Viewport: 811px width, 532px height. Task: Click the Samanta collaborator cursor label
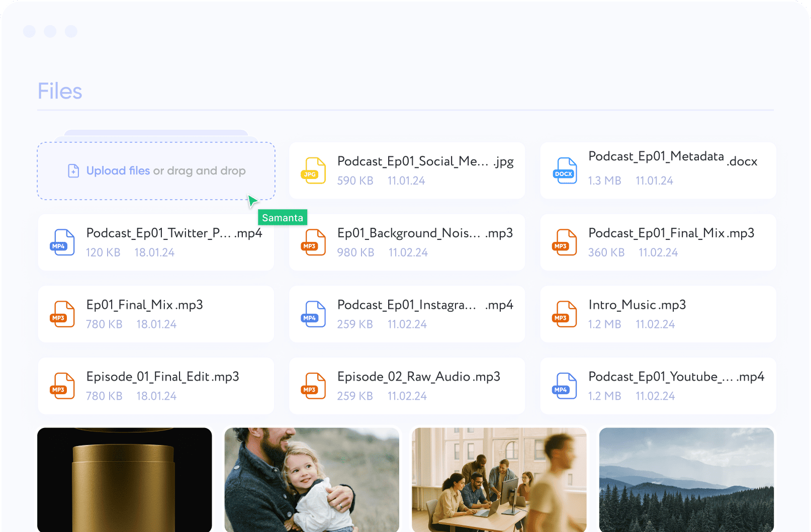pos(282,217)
